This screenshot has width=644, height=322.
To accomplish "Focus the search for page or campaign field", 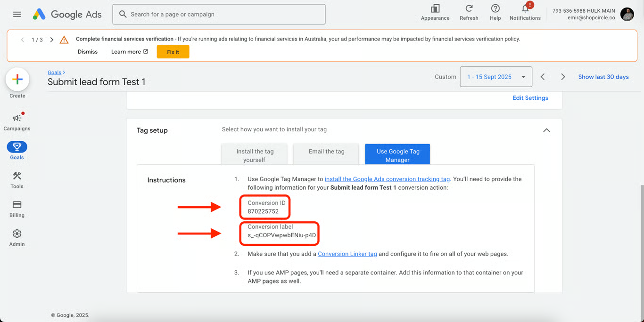I will click(x=219, y=14).
